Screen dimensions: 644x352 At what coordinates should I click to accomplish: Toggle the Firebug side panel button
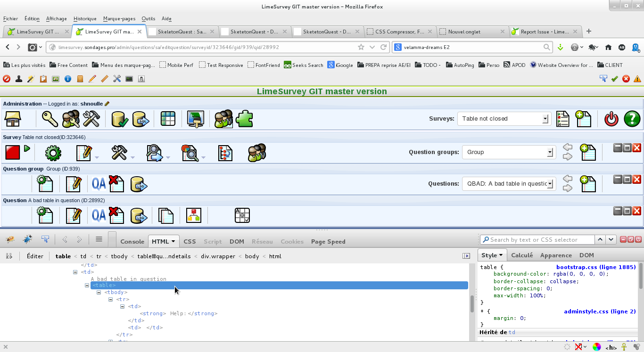[x=466, y=256]
